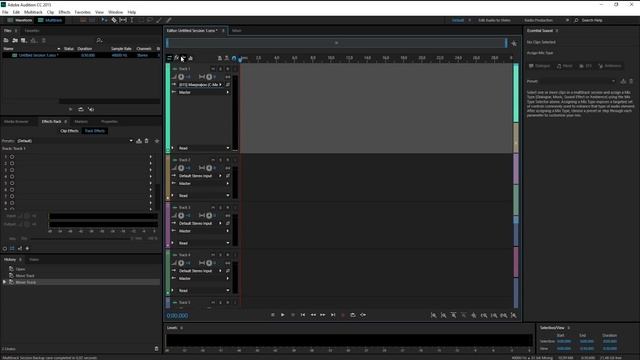
Task: Open Mixer tab beside Editor
Action: (x=237, y=31)
